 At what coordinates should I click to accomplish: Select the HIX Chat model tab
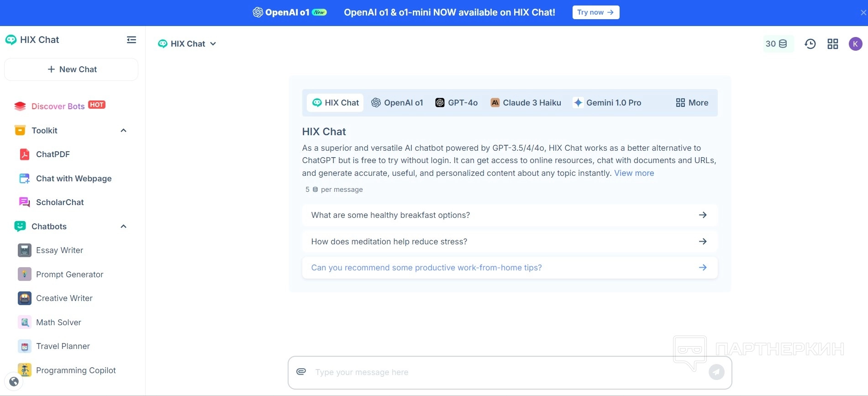pyautogui.click(x=335, y=103)
